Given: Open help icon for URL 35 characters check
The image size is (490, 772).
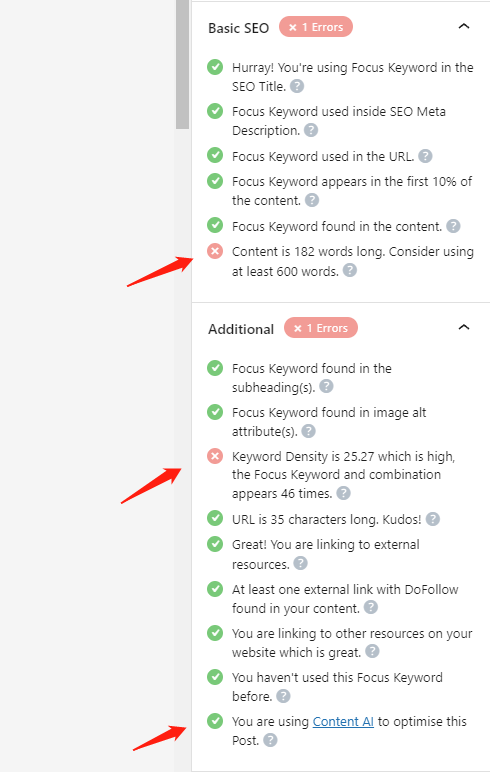Looking at the screenshot, I should (x=433, y=519).
